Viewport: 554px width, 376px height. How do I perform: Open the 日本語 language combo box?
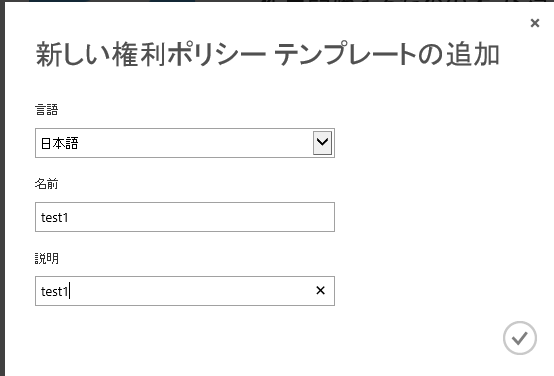coord(185,143)
